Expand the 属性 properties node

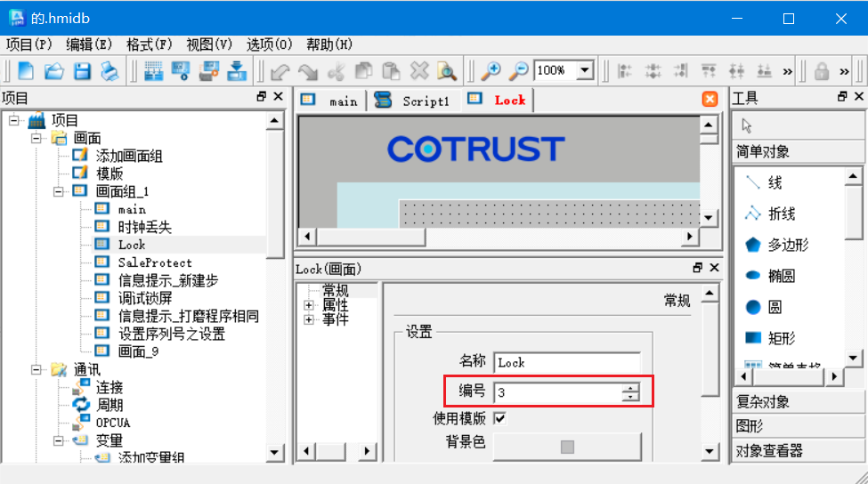point(309,305)
